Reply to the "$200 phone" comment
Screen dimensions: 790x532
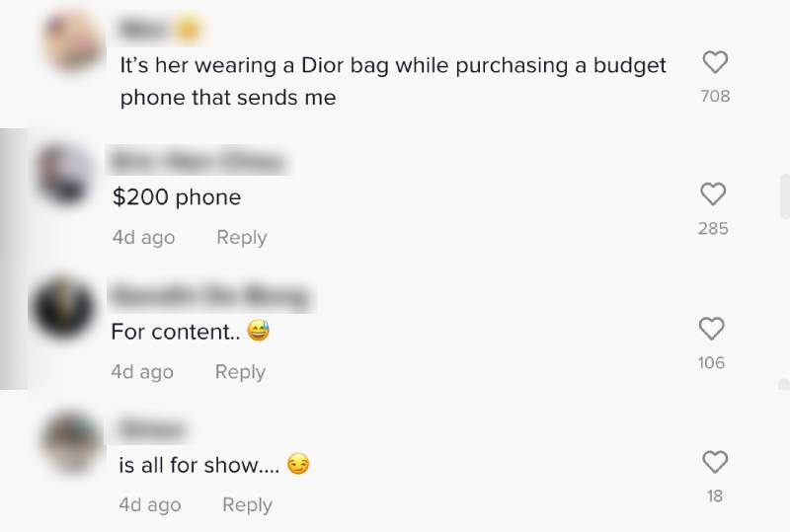[x=241, y=237]
